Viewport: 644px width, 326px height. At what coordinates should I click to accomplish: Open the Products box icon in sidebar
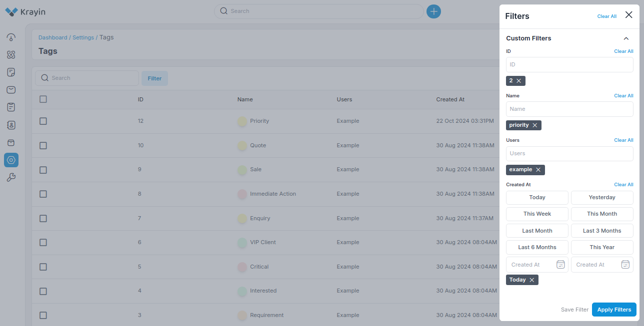coord(11,142)
